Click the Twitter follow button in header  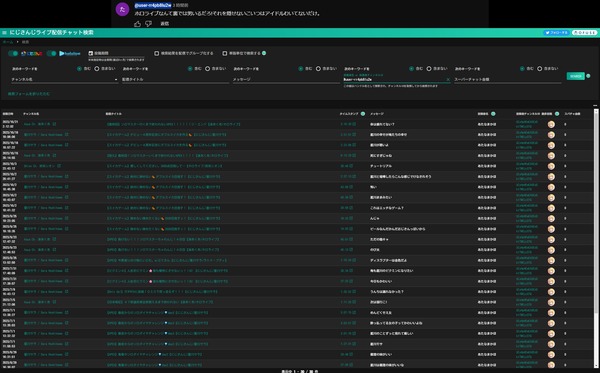pos(556,33)
